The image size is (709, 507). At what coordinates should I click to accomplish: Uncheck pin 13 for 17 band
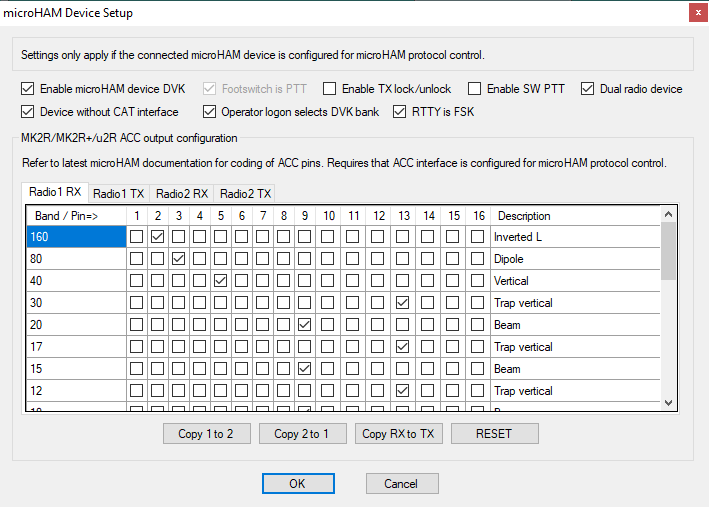(x=402, y=347)
